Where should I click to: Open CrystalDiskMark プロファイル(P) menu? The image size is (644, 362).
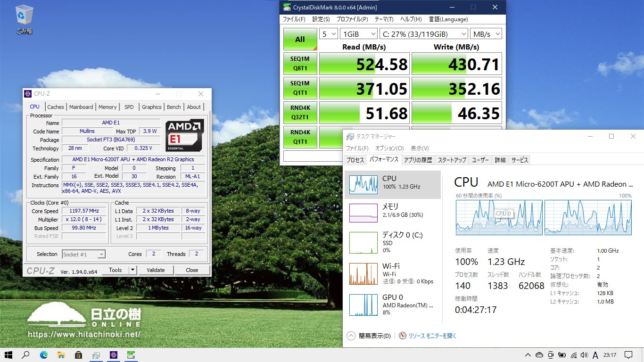[352, 19]
